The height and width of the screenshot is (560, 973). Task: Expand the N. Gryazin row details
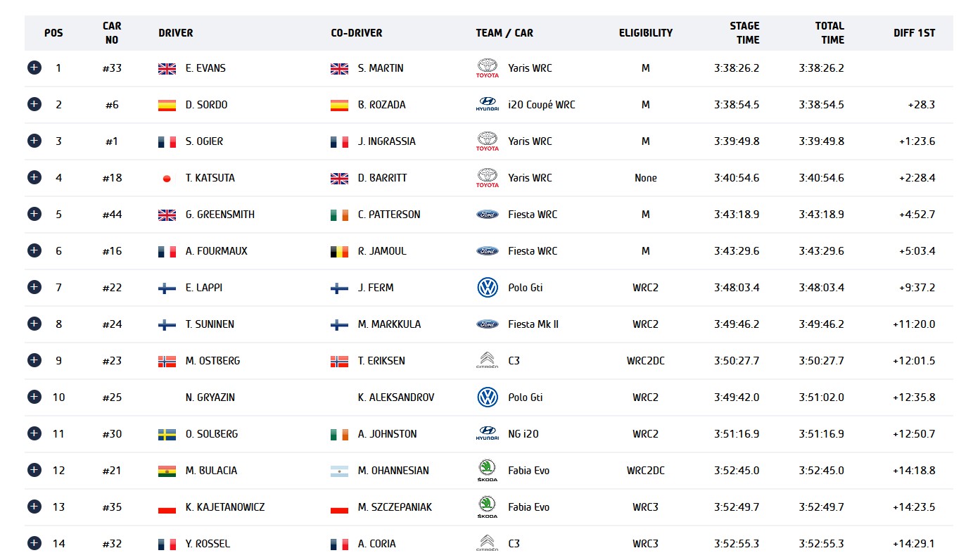tap(34, 397)
